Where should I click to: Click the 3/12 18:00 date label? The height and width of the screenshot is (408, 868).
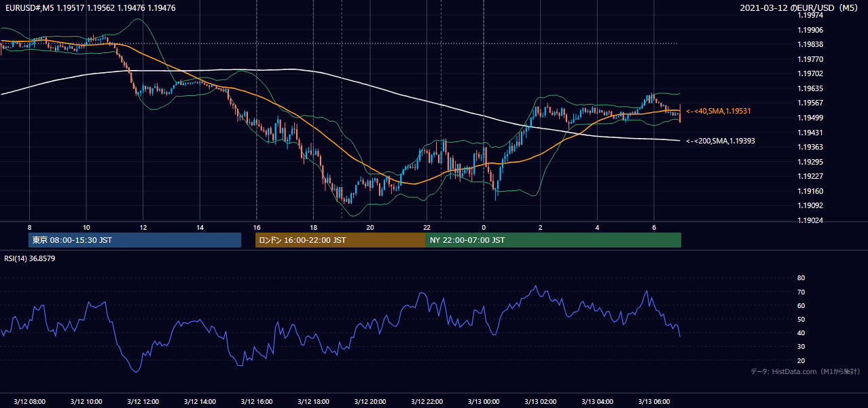point(313,402)
